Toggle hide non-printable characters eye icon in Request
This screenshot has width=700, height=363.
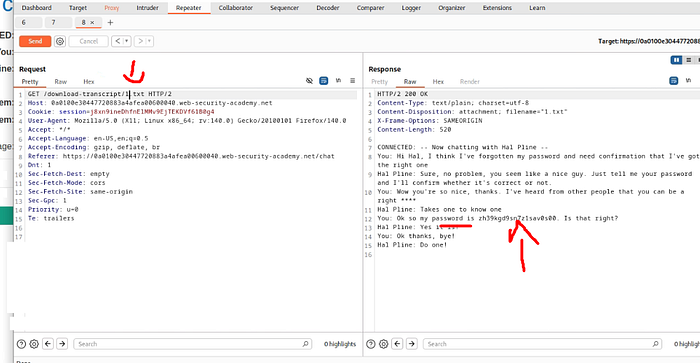coord(309,81)
